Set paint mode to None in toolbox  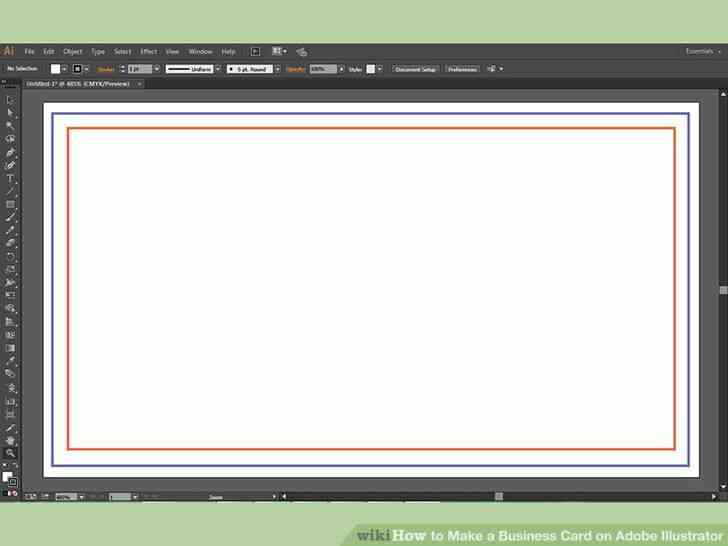click(x=15, y=494)
